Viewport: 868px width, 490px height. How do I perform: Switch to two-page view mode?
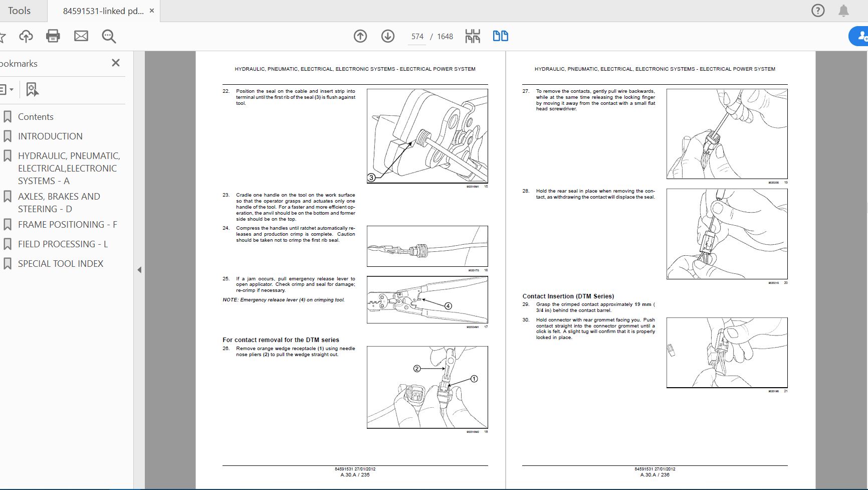[500, 36]
